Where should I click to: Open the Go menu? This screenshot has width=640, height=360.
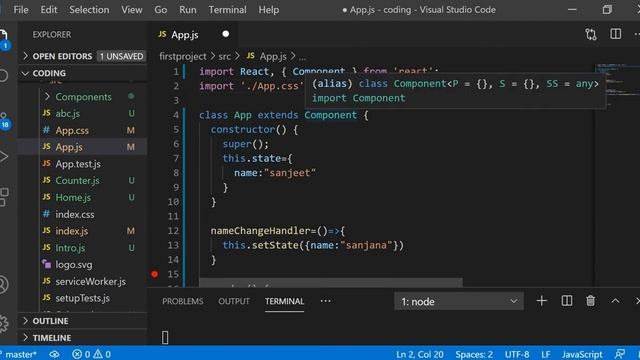[x=160, y=10]
